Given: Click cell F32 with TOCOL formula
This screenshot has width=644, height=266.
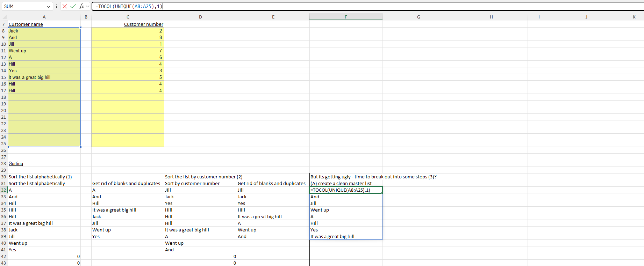Looking at the screenshot, I should pos(346,190).
